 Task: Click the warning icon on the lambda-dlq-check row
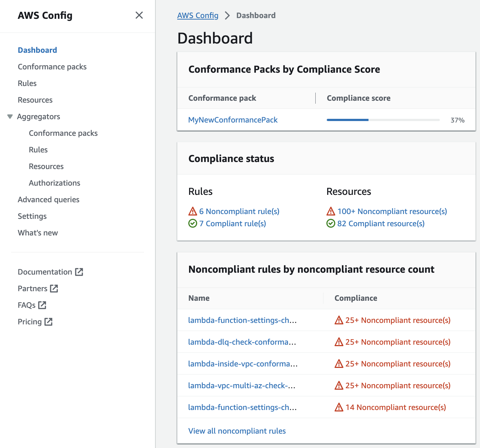click(339, 342)
